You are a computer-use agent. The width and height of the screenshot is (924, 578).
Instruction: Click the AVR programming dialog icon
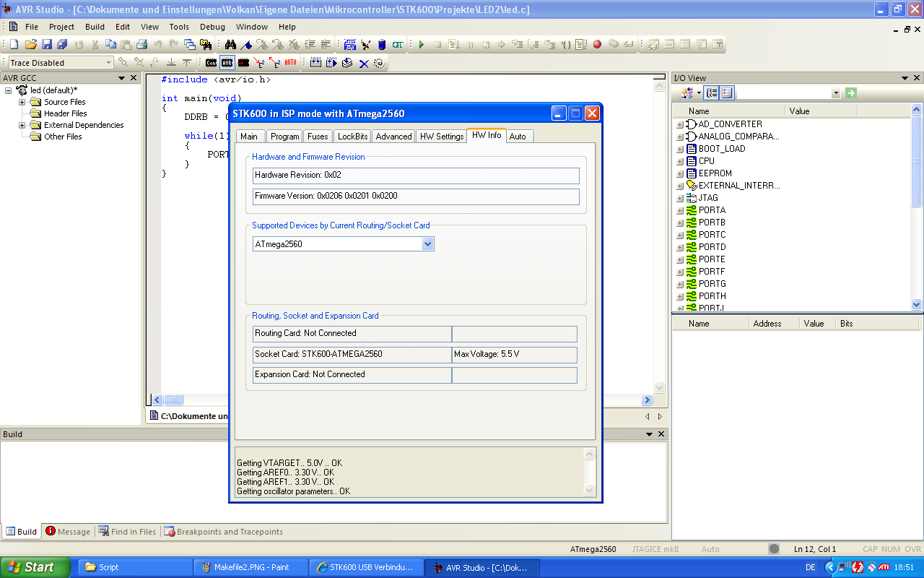(227, 63)
